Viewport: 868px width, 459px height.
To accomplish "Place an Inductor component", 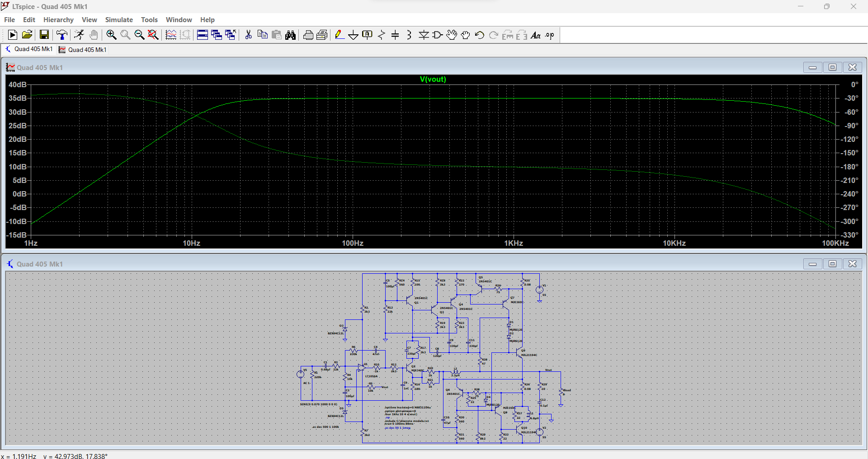I will (x=409, y=35).
